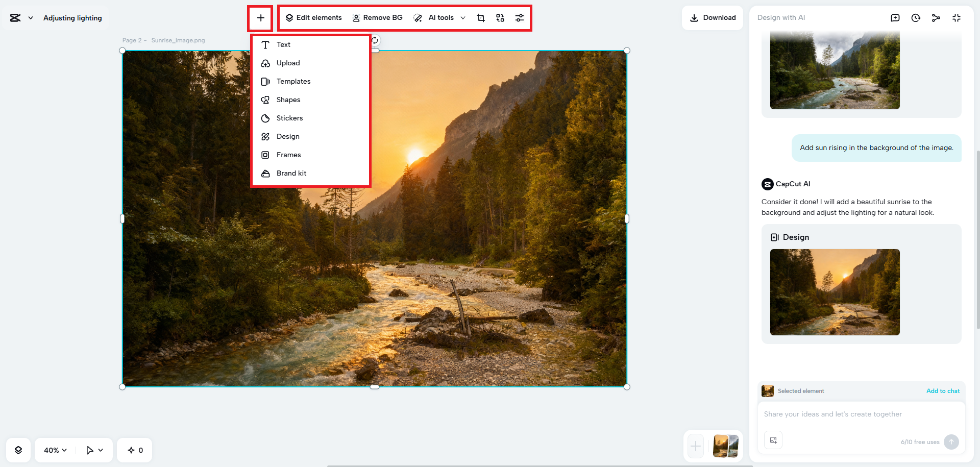Open the zoom level 40% dropdown
This screenshot has height=467, width=980.
pyautogui.click(x=54, y=450)
